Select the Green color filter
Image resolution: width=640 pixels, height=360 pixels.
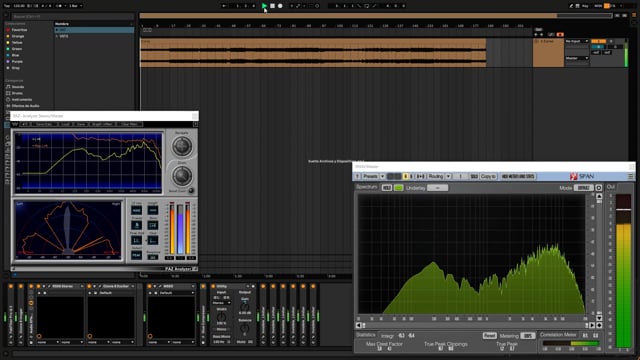coord(17,49)
